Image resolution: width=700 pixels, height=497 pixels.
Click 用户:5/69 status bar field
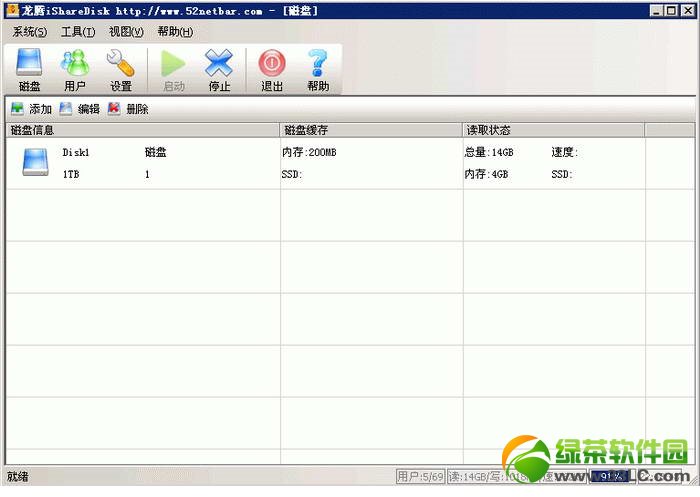point(421,476)
